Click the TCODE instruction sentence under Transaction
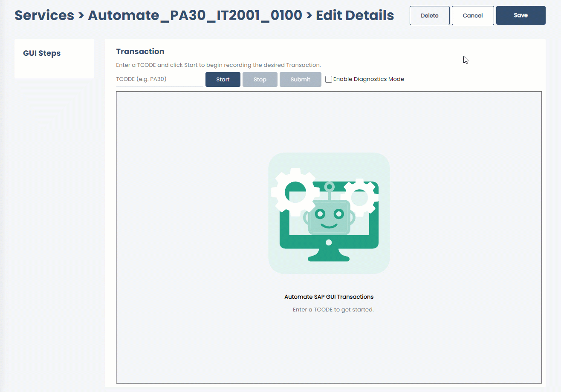Image resolution: width=561 pixels, height=392 pixels. [x=218, y=65]
